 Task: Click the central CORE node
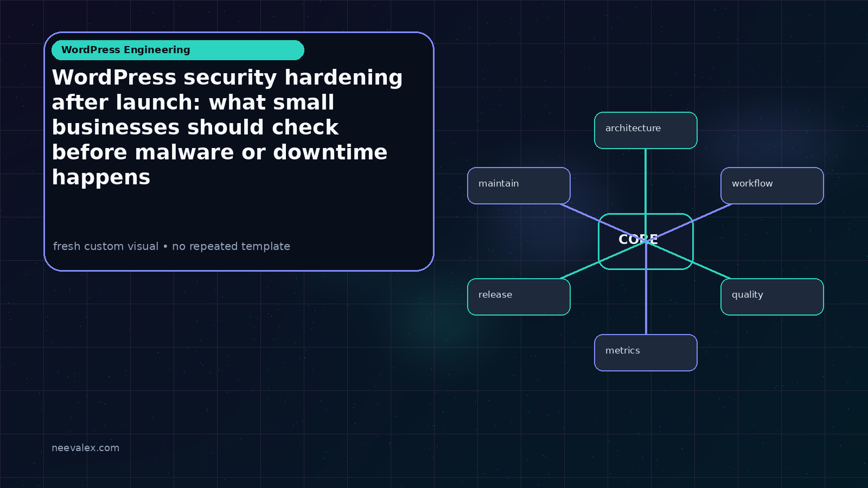point(646,241)
